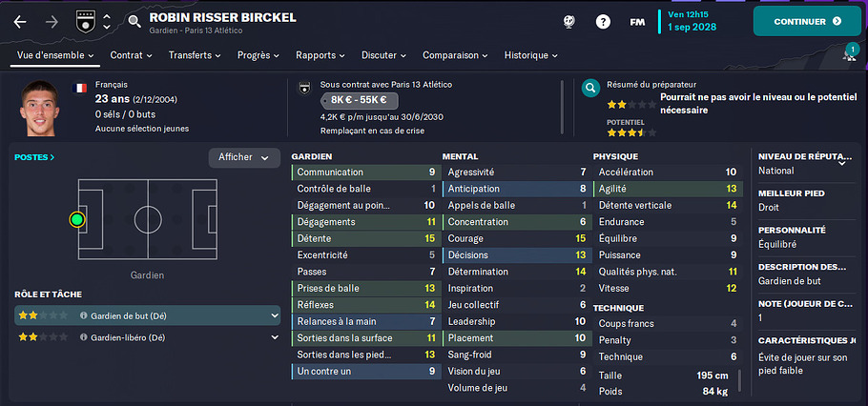Expand the Vue d'ensemble menu

[57, 55]
